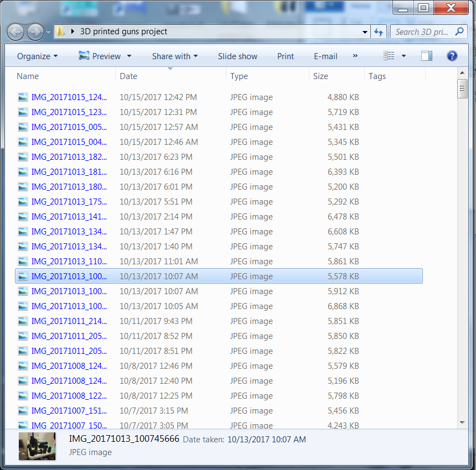
Task: Click image icon of IMG_20171013_180...
Action: (x=23, y=187)
